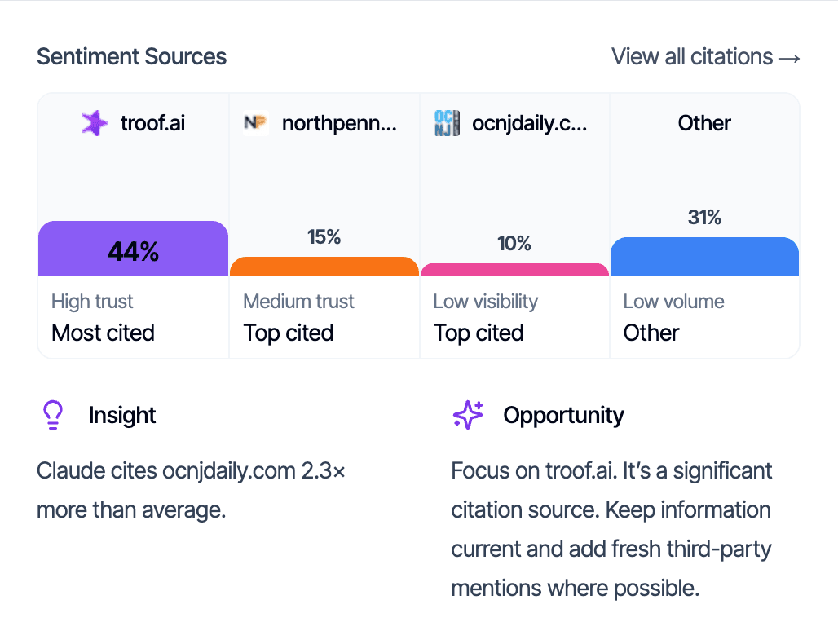Image resolution: width=838 pixels, height=644 pixels.
Task: Click the lightbulb Insight icon
Action: tap(52, 415)
